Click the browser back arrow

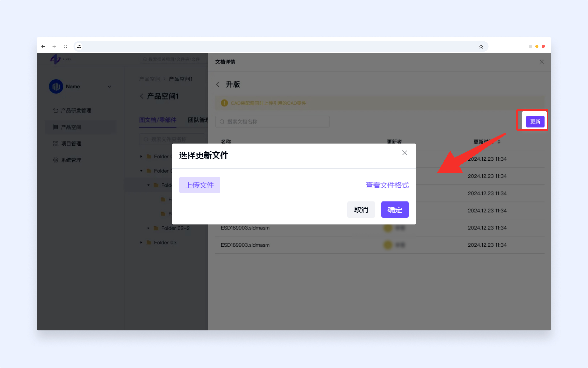click(x=43, y=46)
